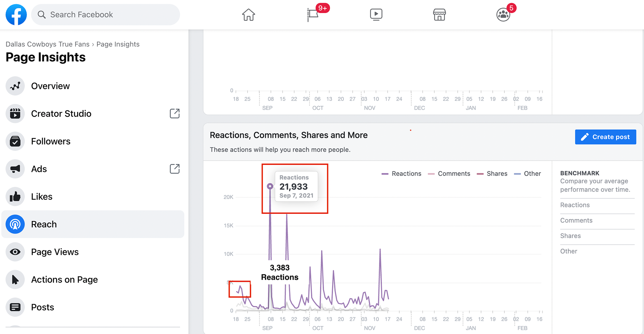Open Creator Studio external link icon
The height and width of the screenshot is (334, 644).
coord(175,114)
